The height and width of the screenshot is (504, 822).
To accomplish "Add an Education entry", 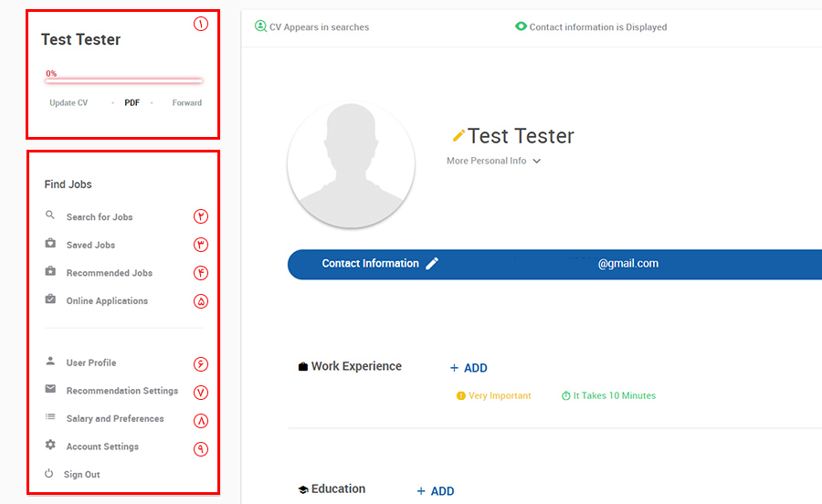I will (436, 491).
